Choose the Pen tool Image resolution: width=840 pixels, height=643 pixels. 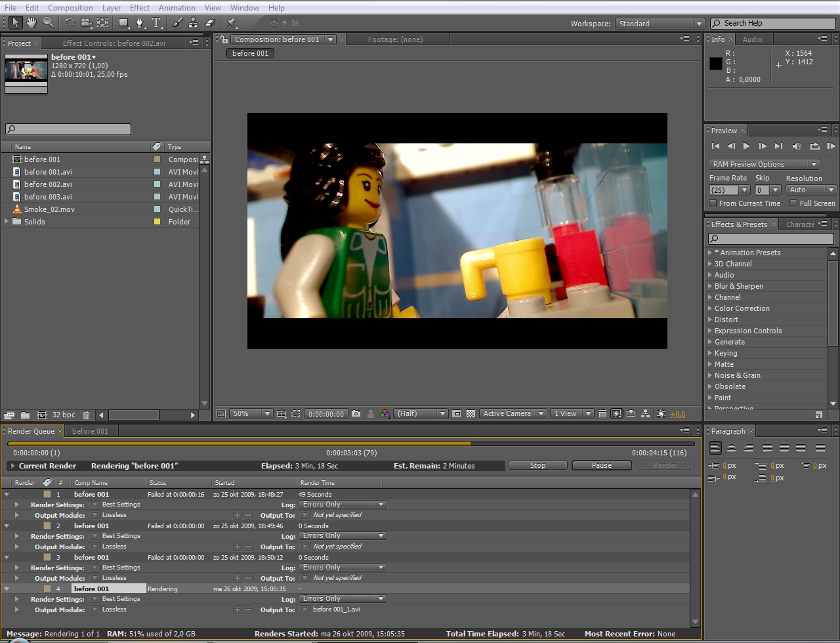(139, 22)
